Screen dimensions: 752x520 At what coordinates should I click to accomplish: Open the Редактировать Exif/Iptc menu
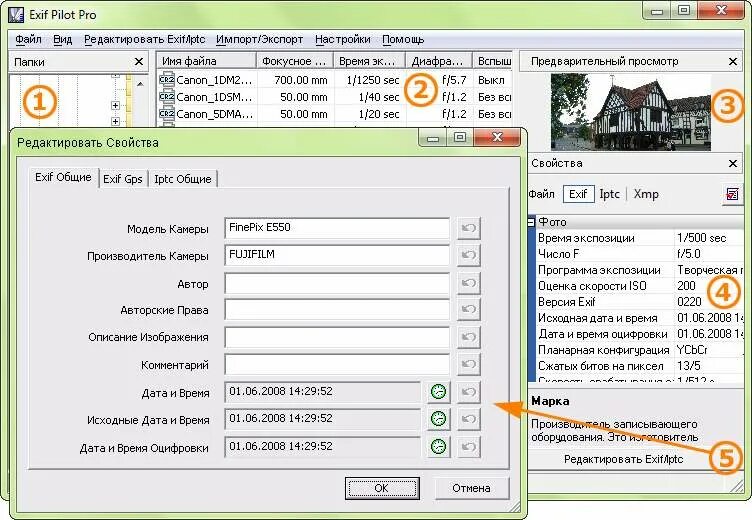tap(144, 39)
